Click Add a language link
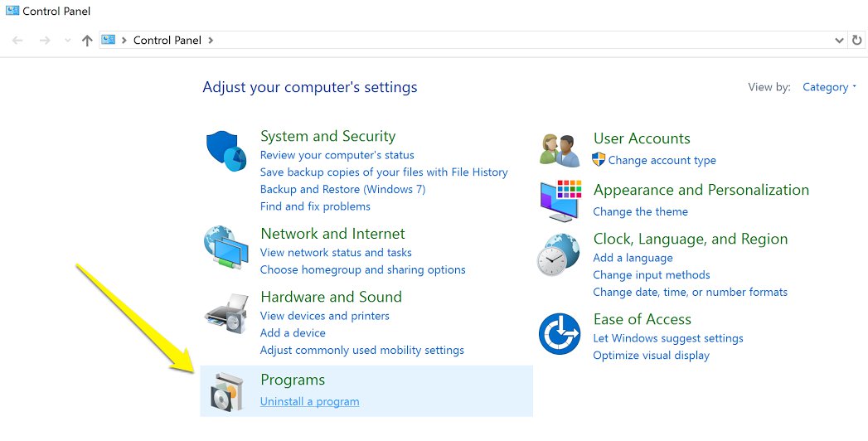 coord(633,258)
